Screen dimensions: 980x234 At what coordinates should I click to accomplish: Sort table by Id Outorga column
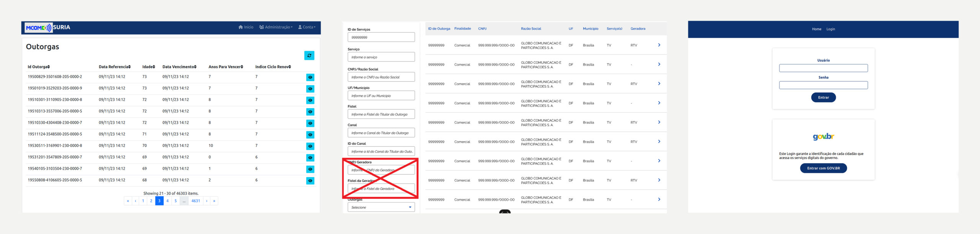pos(39,67)
